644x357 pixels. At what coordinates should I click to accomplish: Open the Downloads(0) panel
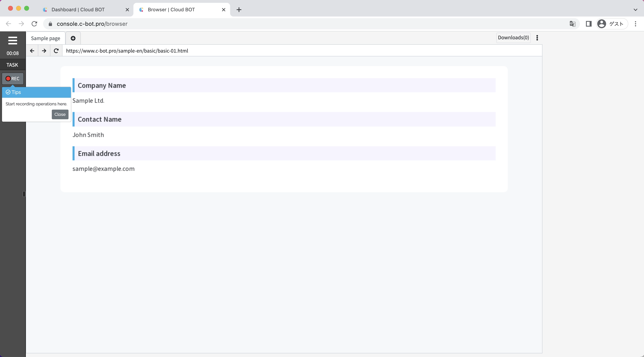(513, 37)
